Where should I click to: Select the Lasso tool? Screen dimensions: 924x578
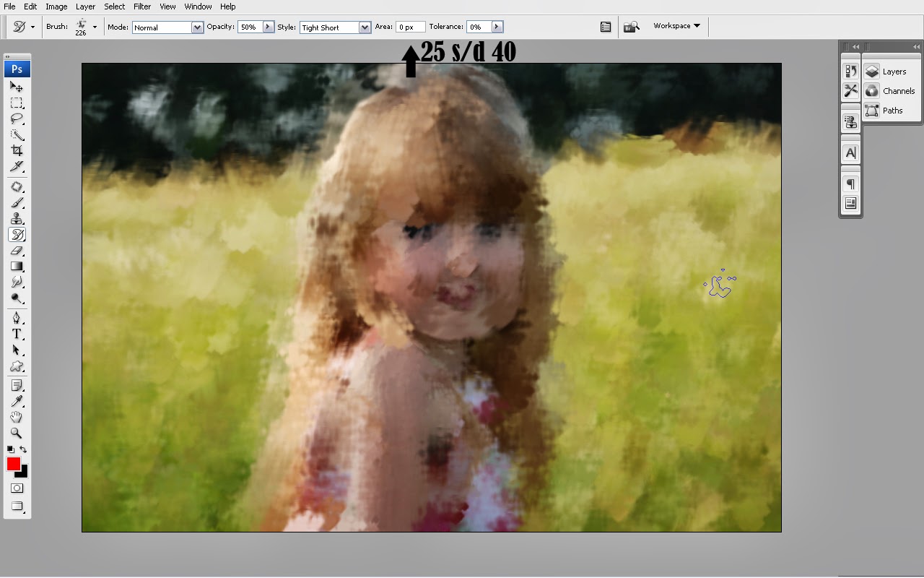(x=17, y=118)
